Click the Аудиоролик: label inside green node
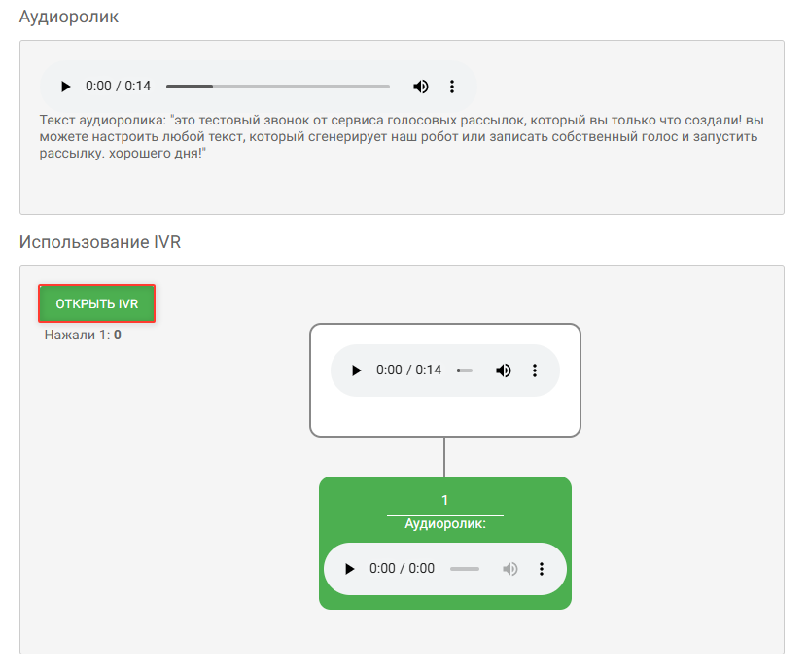 point(445,523)
